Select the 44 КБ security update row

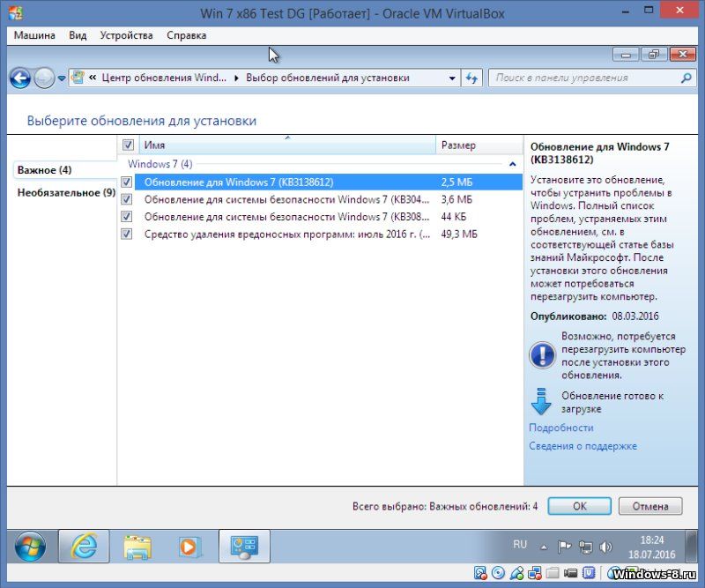click(x=320, y=217)
